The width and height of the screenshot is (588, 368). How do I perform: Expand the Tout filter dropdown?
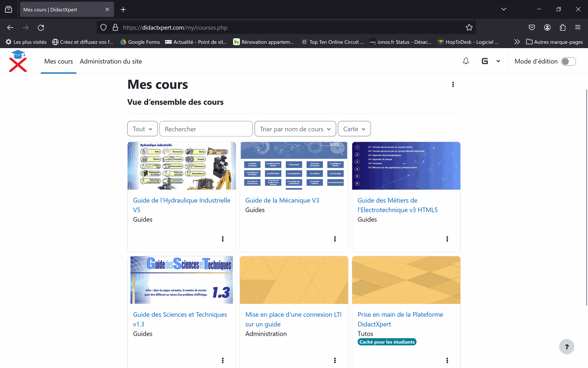click(142, 129)
